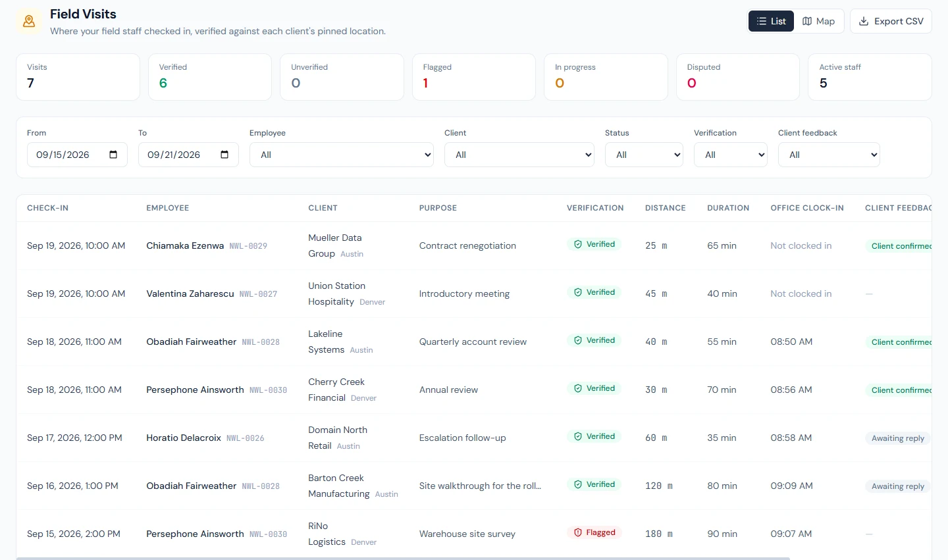
Task: Click the Flagged shield icon for RiNo Logistics
Action: [x=578, y=532]
